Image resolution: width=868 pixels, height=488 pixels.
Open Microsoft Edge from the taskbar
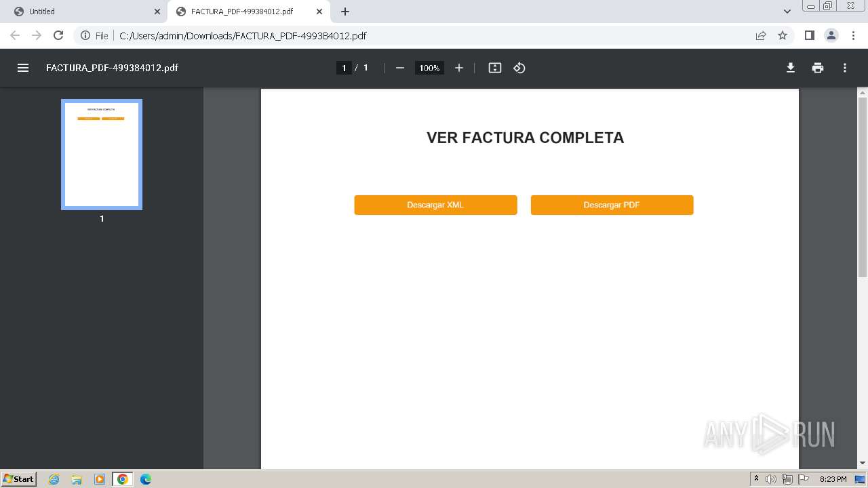click(x=146, y=479)
